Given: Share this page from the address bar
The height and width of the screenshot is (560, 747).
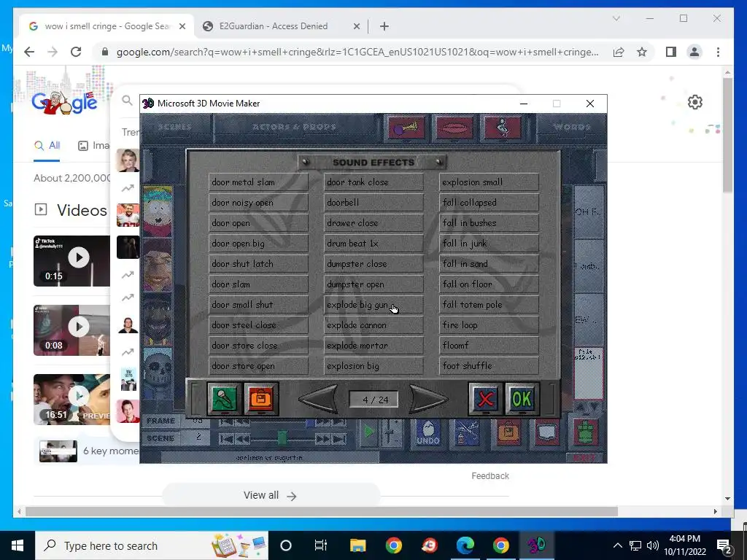Looking at the screenshot, I should pyautogui.click(x=619, y=52).
